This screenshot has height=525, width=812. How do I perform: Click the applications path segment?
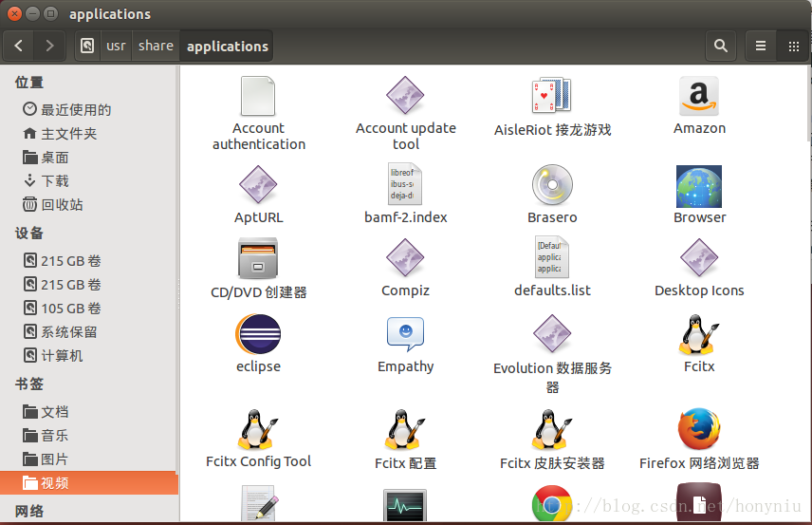point(227,46)
